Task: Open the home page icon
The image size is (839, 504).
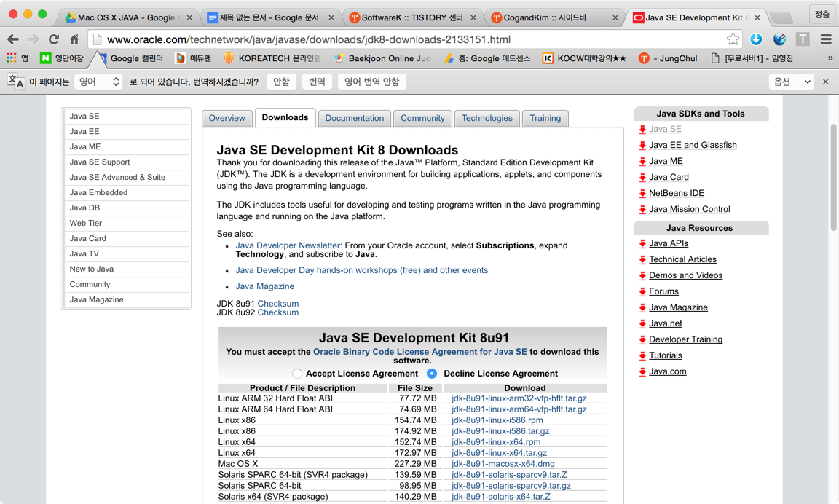Action: pos(74,39)
